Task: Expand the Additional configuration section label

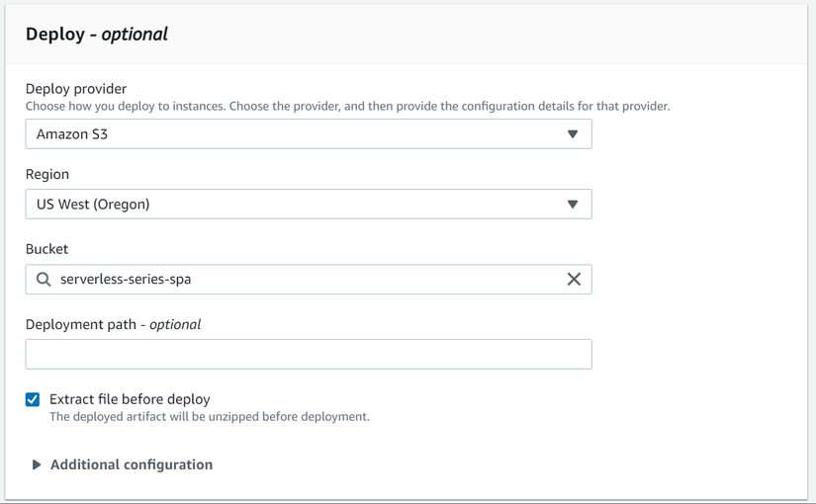Action: click(132, 464)
